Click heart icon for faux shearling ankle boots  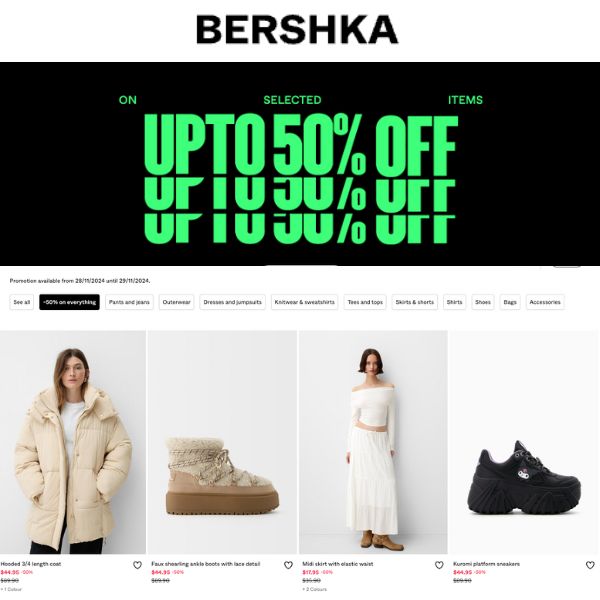point(288,565)
